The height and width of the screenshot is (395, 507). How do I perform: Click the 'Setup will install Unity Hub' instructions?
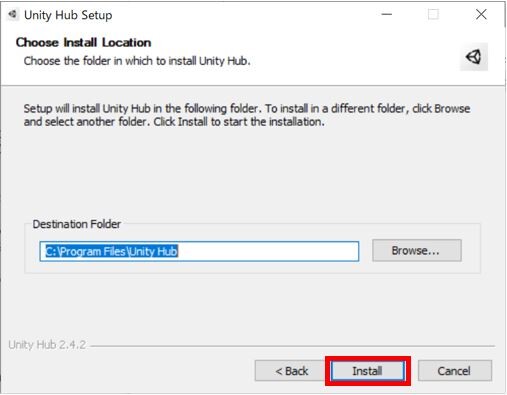click(247, 115)
